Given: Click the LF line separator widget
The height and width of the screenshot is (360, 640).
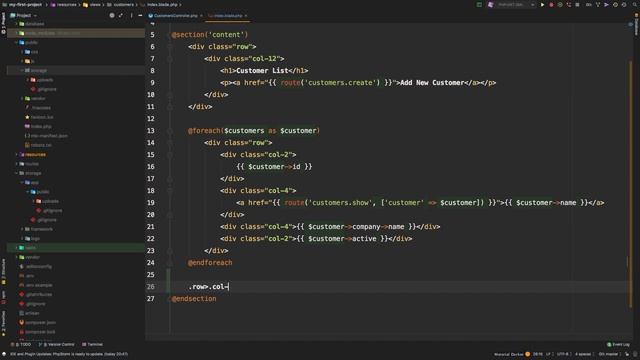Looking at the screenshot, I should coord(549,354).
